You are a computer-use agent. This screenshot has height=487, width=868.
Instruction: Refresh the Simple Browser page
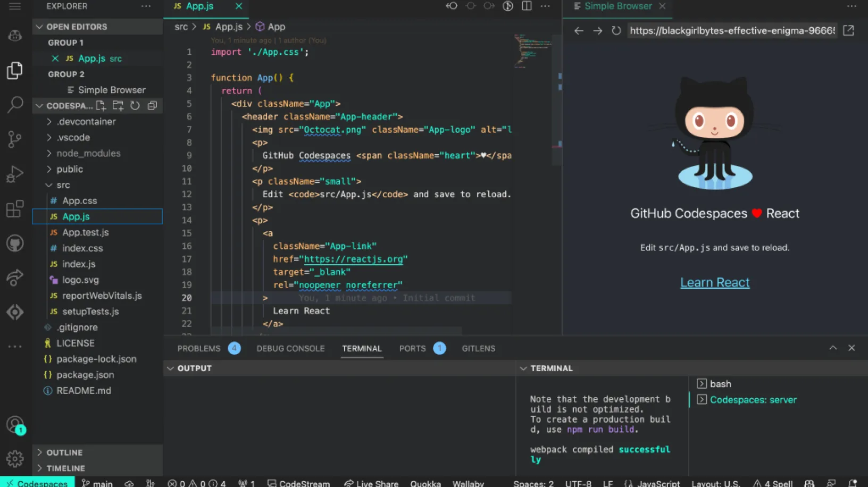coord(616,31)
